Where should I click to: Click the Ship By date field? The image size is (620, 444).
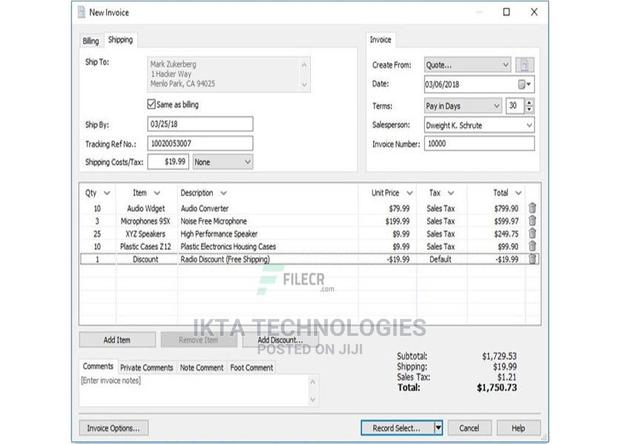click(200, 124)
